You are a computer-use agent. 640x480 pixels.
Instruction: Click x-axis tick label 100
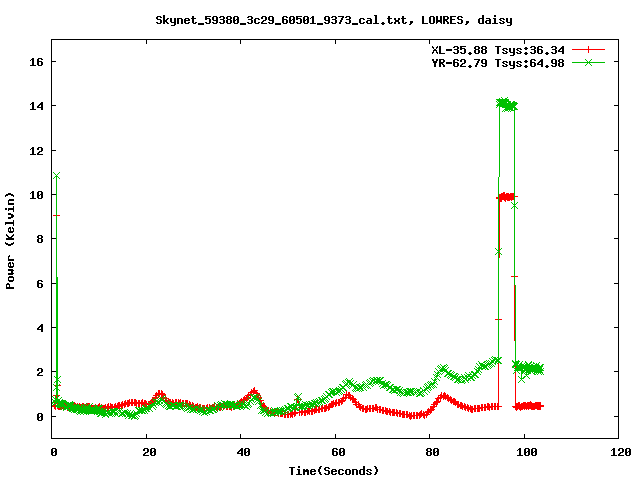(527, 452)
